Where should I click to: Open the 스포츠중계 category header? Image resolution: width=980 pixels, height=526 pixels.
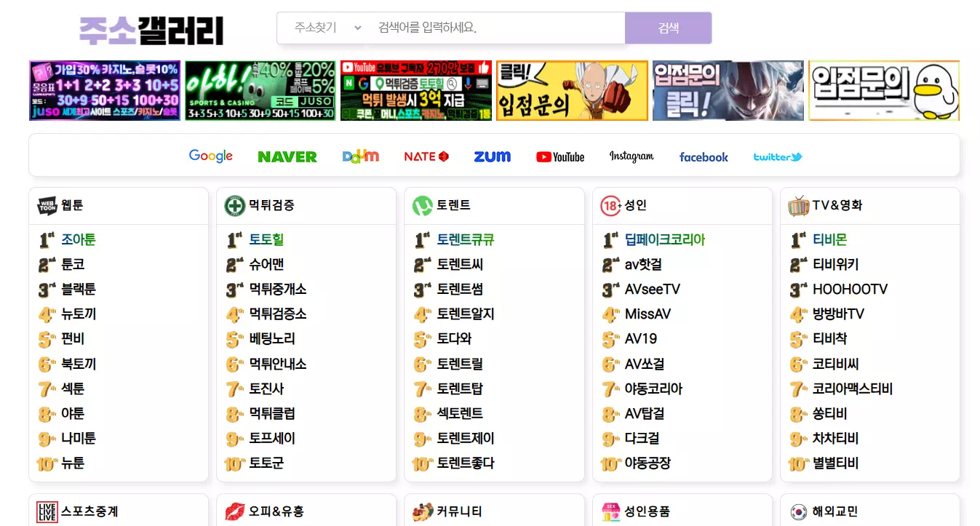(89, 511)
